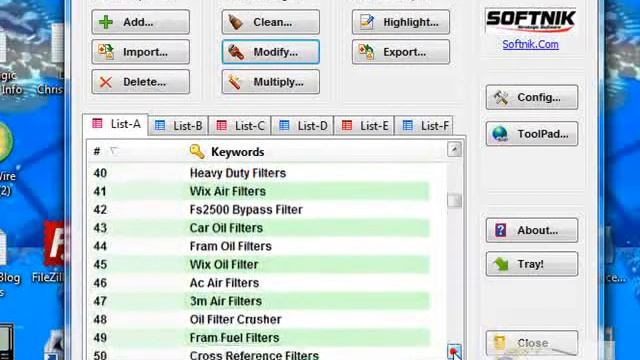Viewport: 640px width, 360px height.
Task: Click the Tray! label text
Action: [531, 264]
